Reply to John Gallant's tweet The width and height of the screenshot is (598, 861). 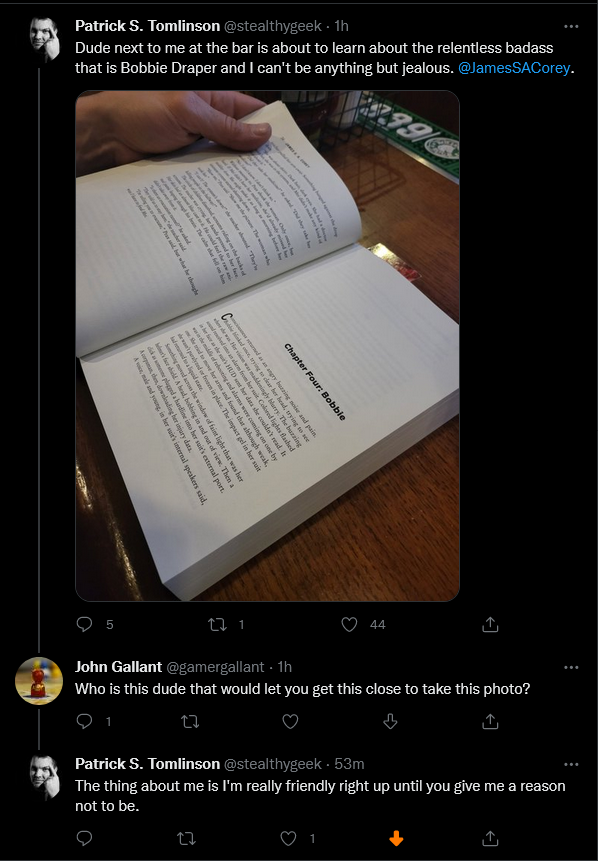click(x=84, y=721)
